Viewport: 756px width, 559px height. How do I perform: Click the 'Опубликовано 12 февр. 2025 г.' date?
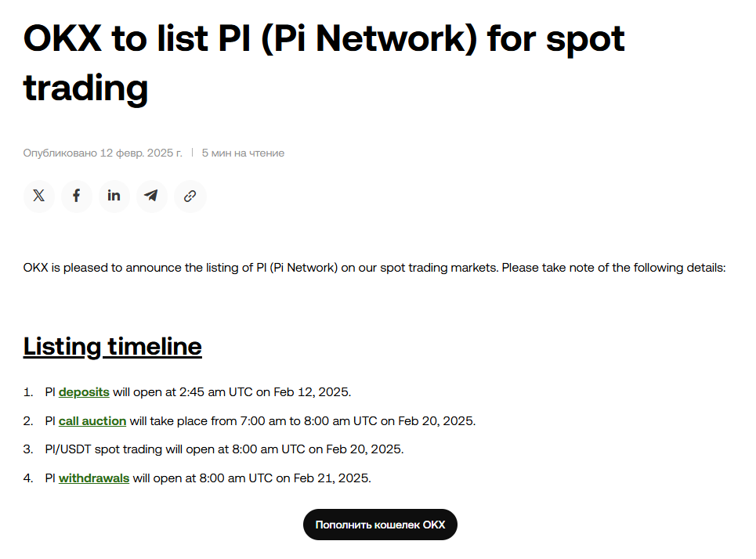point(103,153)
